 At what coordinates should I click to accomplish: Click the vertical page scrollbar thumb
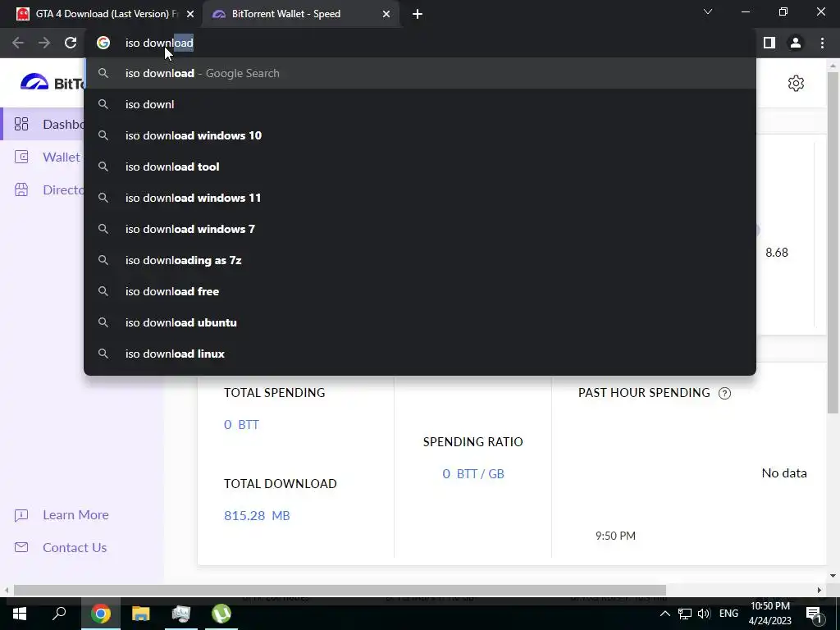[x=833, y=243]
